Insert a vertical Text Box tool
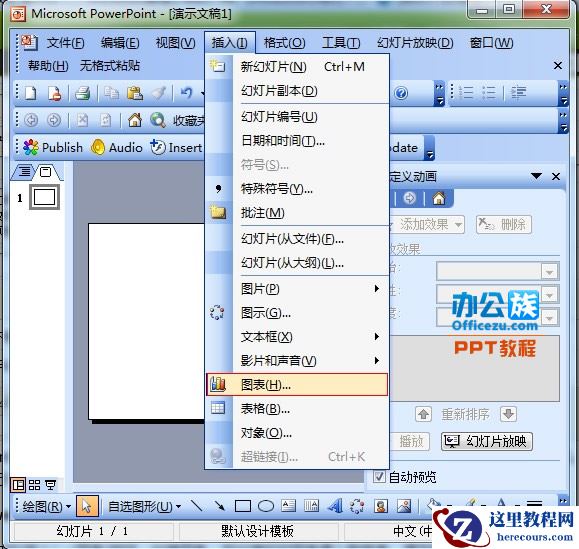The height and width of the screenshot is (549, 579). 311,506
